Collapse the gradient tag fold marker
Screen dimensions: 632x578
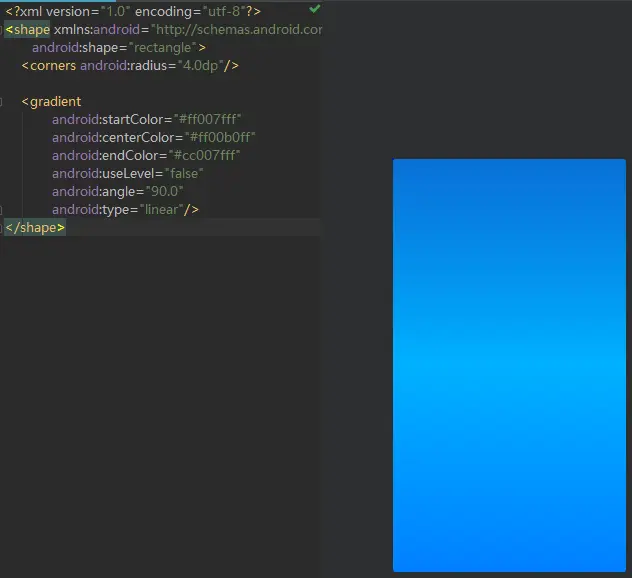(1, 102)
